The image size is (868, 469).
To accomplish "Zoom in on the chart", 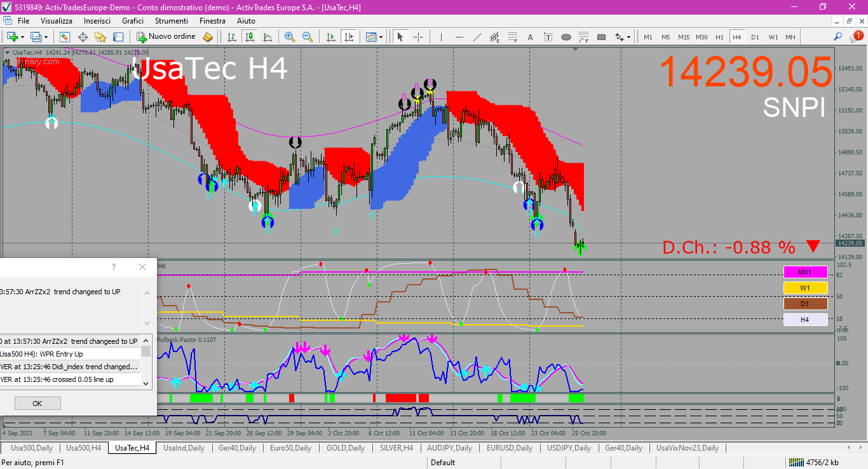I will pos(290,37).
